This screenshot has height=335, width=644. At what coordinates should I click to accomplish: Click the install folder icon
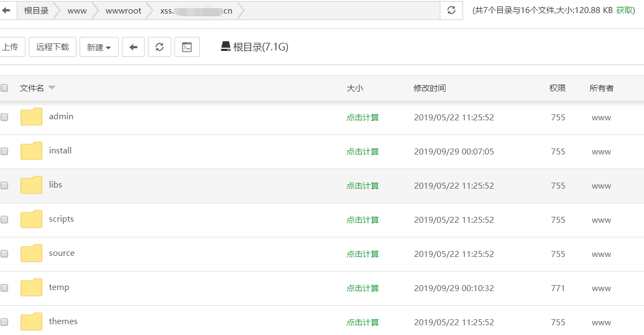click(x=31, y=151)
